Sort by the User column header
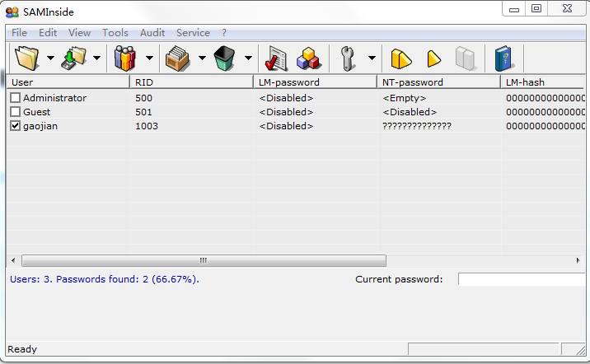Image resolution: width=590 pixels, height=364 pixels. tap(68, 82)
